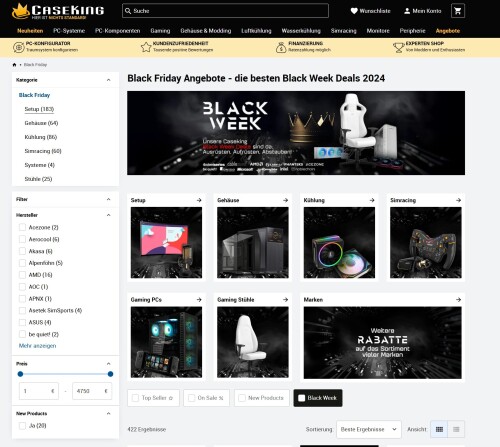Open the PC-Systeme menu
Screen dimensions: 500x447
69,31
